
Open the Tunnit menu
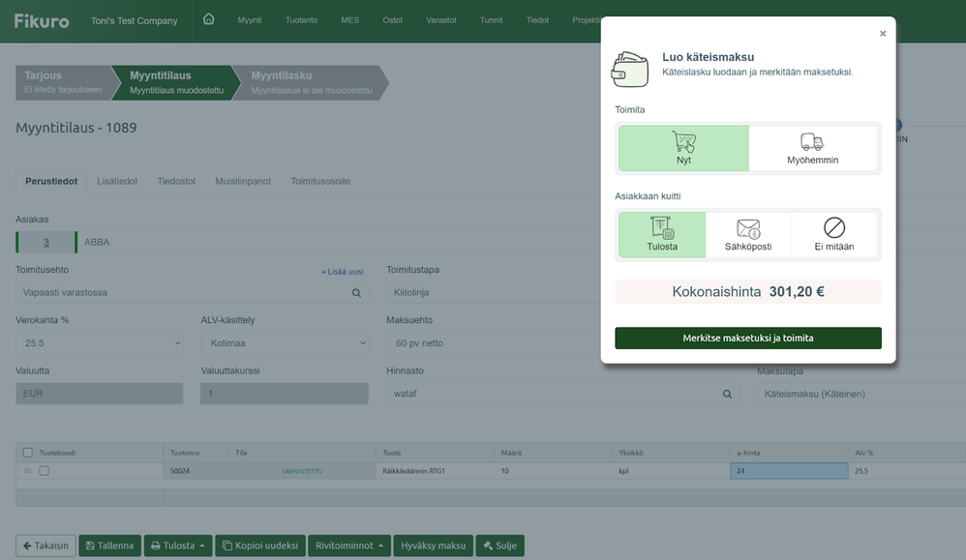pyautogui.click(x=491, y=20)
